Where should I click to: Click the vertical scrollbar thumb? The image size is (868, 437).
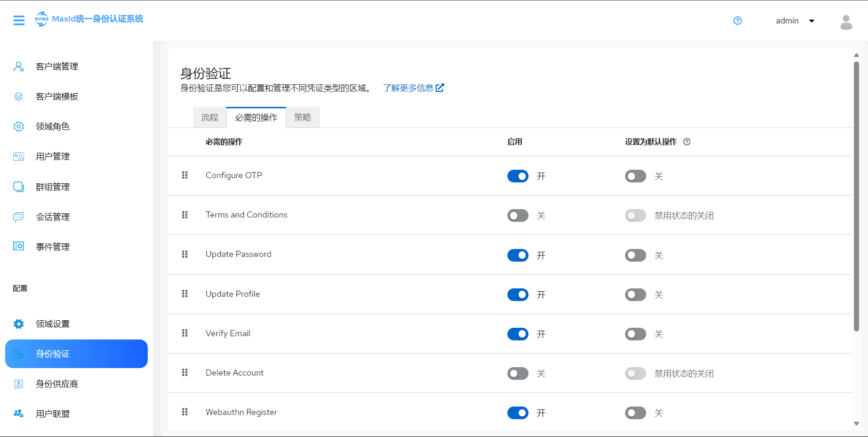point(856,196)
